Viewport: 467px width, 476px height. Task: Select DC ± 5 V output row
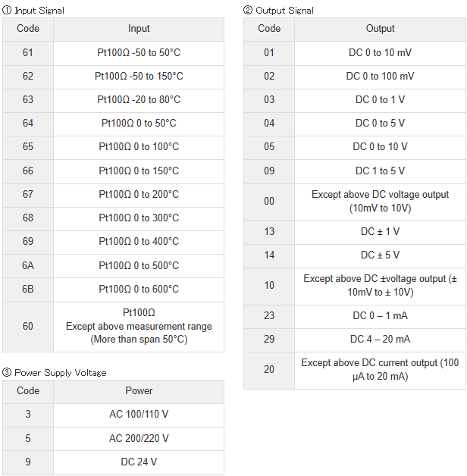point(355,255)
